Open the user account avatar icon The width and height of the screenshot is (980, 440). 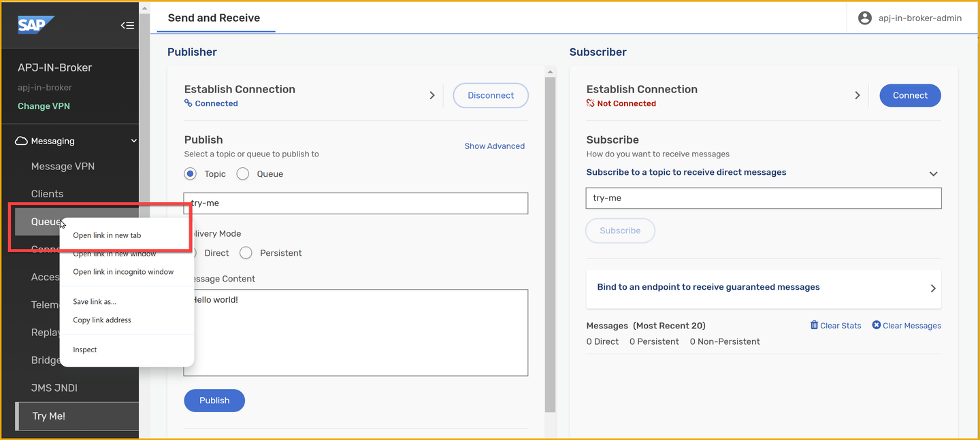[865, 18]
